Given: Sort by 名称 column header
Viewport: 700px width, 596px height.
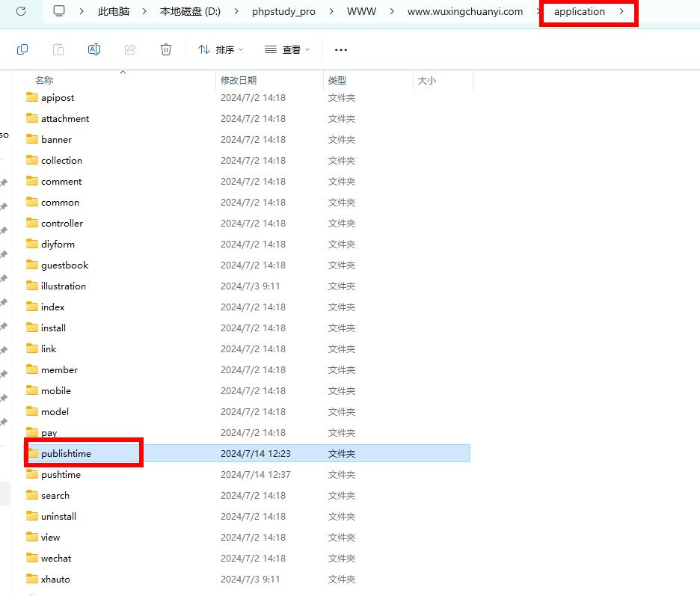Looking at the screenshot, I should 44,80.
